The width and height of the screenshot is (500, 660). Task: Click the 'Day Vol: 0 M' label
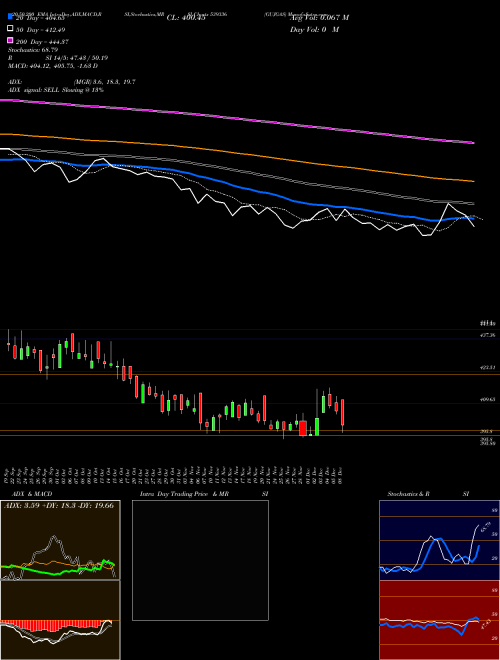point(314,29)
